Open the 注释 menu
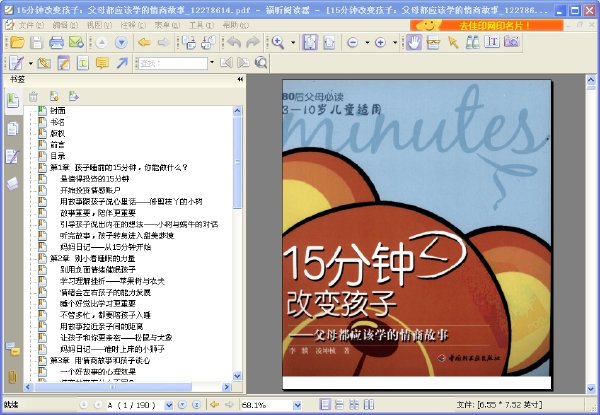This screenshot has width=600, height=415. (x=133, y=25)
